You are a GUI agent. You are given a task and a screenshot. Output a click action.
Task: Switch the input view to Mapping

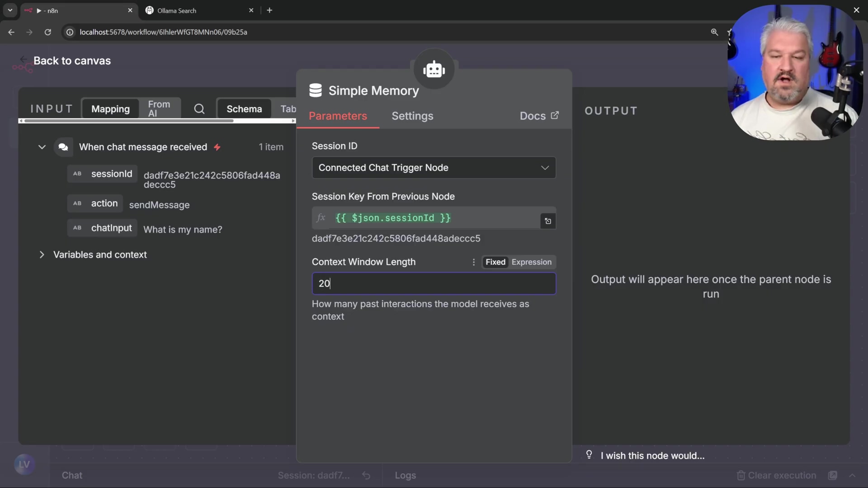point(110,109)
